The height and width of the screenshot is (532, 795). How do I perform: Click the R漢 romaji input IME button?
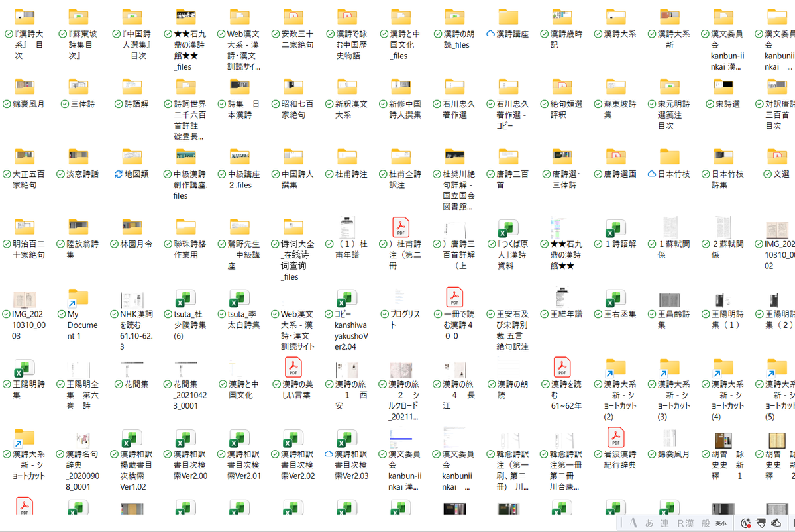pos(685,523)
